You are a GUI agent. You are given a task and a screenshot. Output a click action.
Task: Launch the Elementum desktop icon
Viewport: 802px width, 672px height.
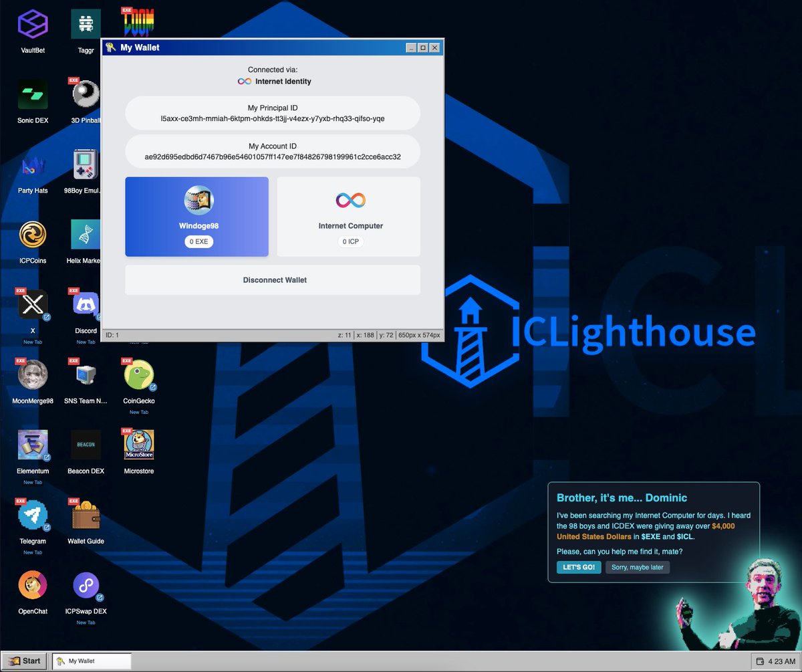33,445
